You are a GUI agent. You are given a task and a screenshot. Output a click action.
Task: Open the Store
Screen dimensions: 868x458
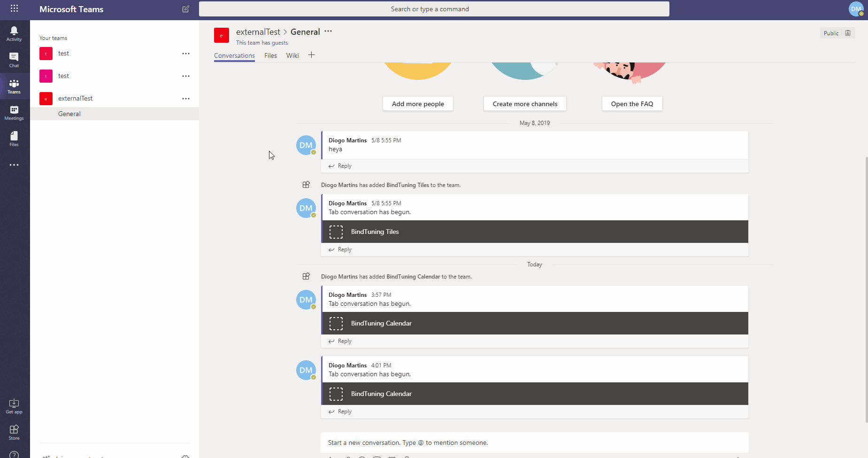tap(14, 433)
